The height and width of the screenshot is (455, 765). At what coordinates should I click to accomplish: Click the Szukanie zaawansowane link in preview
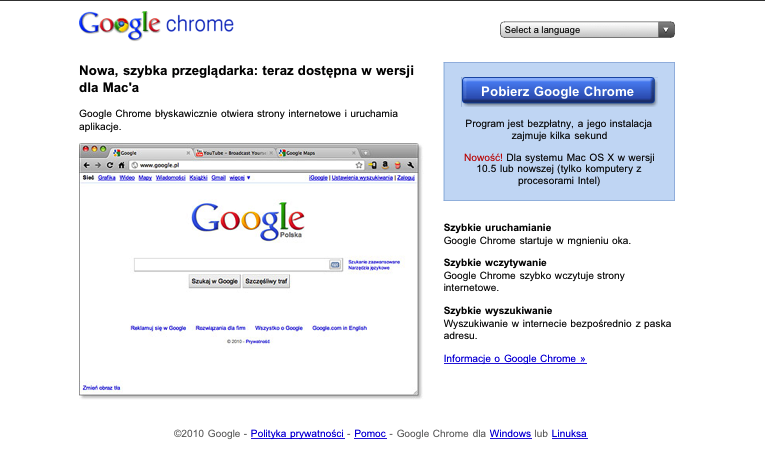374,262
